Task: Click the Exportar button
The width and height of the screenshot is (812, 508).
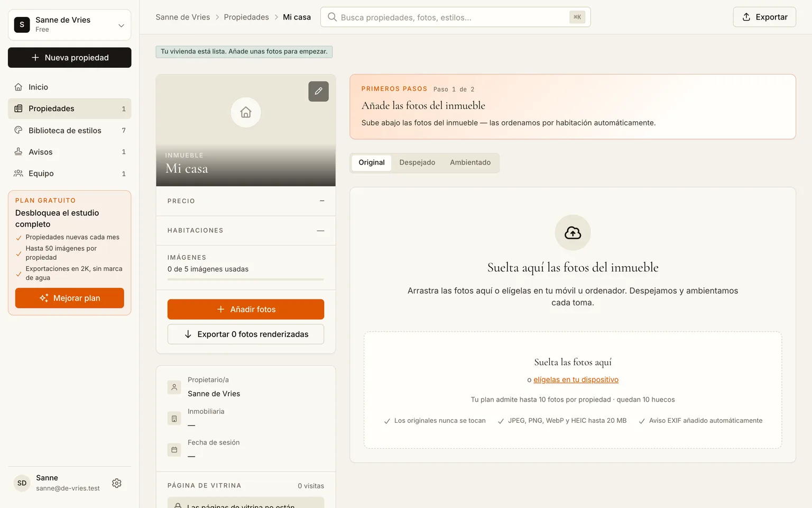Action: 764,17
